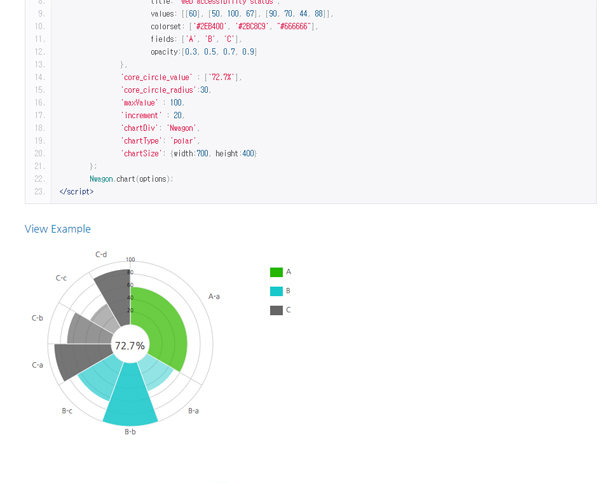The height and width of the screenshot is (483, 600).
Task: Click the B-a axis label
Action: point(194,411)
